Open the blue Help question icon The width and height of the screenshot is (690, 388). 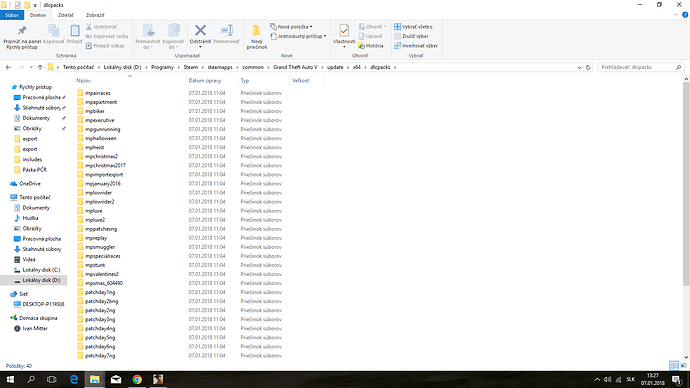point(685,15)
